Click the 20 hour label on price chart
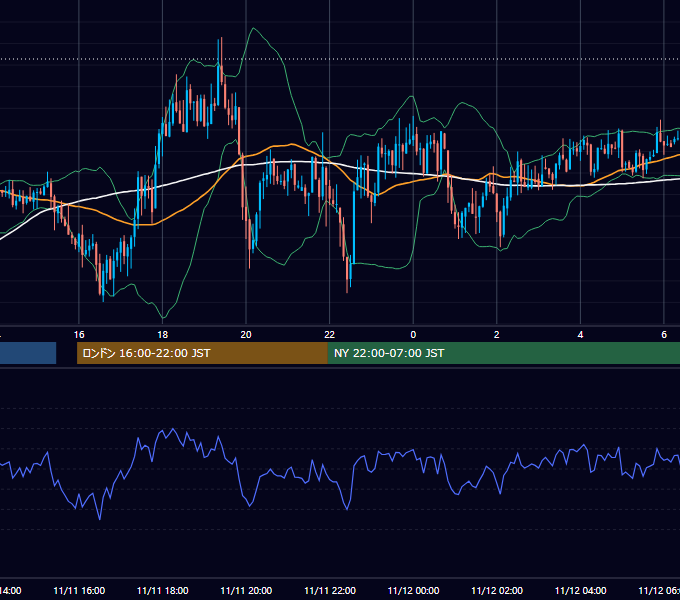The width and height of the screenshot is (680, 600). pos(246,335)
